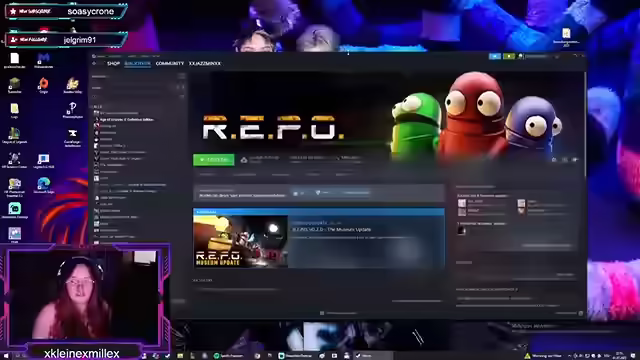The image size is (640, 360).
Task: Open League of Legends desktop shortcut
Action: click(15, 136)
